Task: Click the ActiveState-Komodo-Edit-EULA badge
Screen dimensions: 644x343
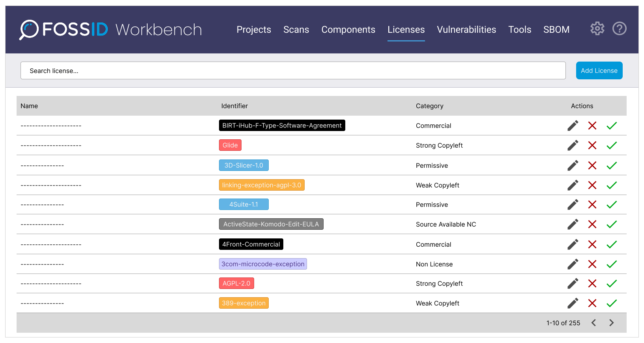Action: (x=271, y=224)
